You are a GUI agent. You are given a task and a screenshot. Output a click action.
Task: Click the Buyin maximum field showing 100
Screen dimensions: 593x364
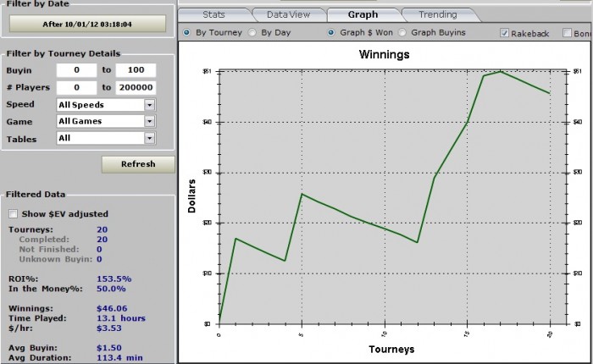pos(136,70)
